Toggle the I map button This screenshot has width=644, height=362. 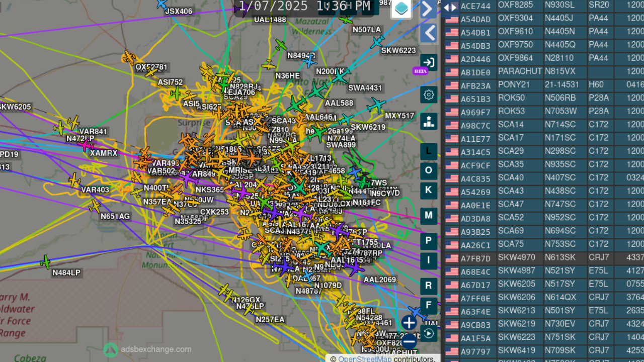(429, 260)
